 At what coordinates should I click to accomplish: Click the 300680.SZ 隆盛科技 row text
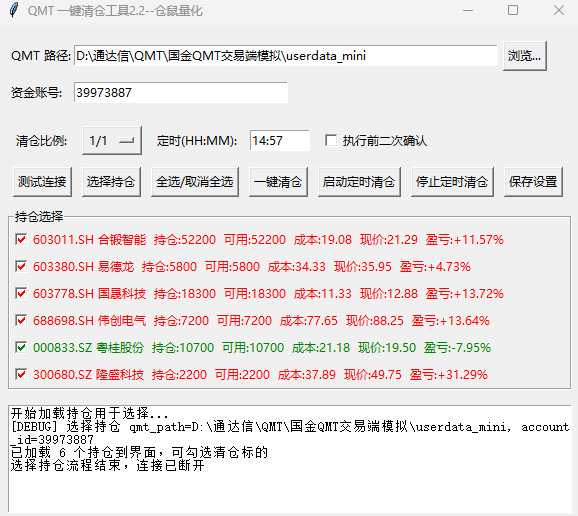coord(260,375)
